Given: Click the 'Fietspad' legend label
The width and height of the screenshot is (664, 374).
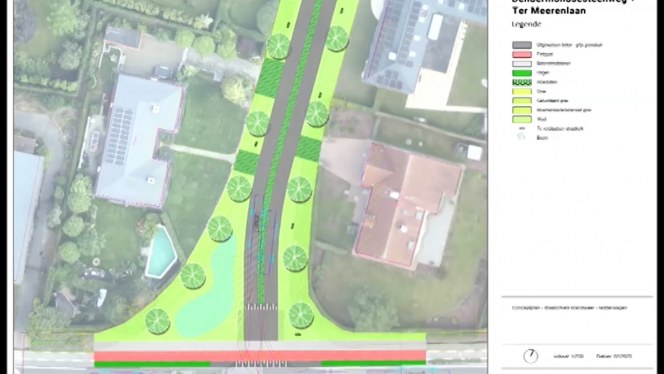Looking at the screenshot, I should (x=545, y=54).
